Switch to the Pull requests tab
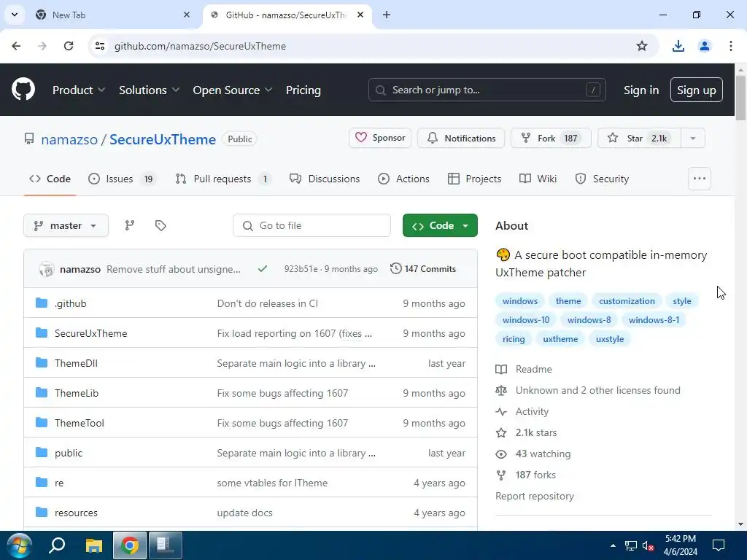 [x=223, y=179]
